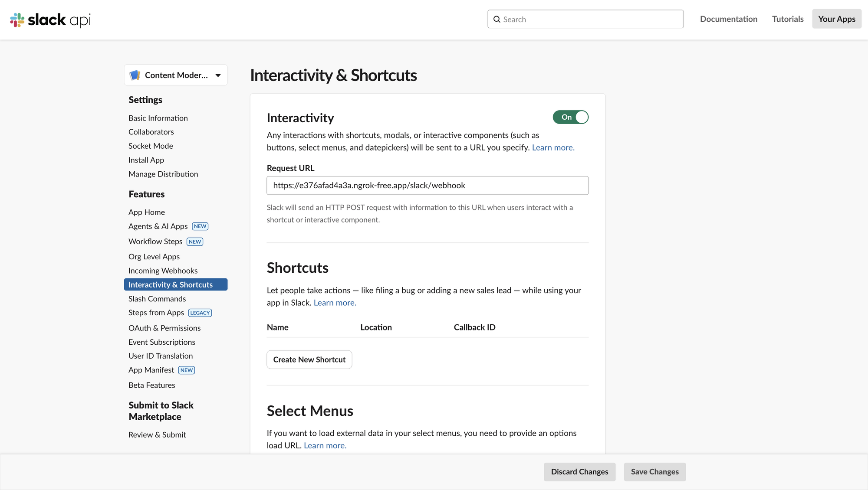Click the search magnifier icon
Image resolution: width=868 pixels, height=490 pixels.
click(497, 20)
